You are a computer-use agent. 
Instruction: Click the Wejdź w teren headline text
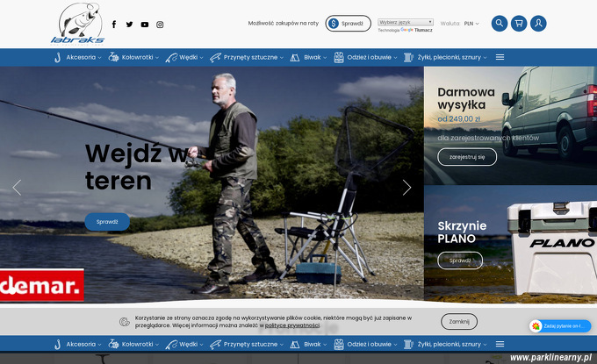coord(136,167)
